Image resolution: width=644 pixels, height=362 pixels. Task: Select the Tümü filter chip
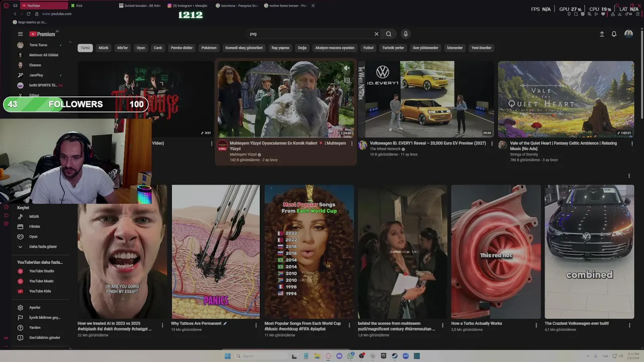85,48
